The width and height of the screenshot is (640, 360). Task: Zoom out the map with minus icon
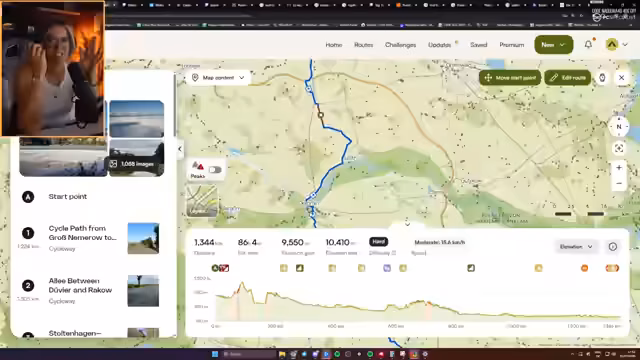(619, 183)
